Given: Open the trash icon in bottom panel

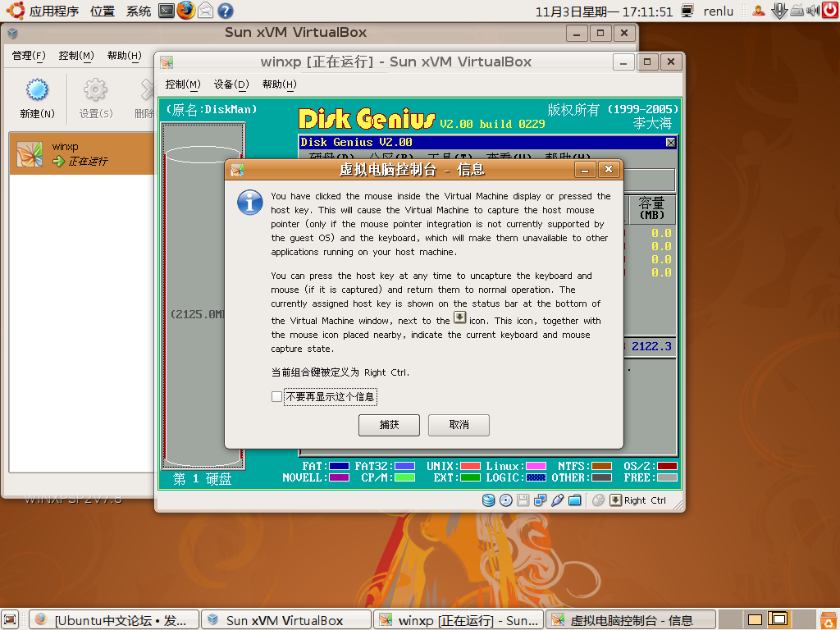Looking at the screenshot, I should pyautogui.click(x=829, y=620).
